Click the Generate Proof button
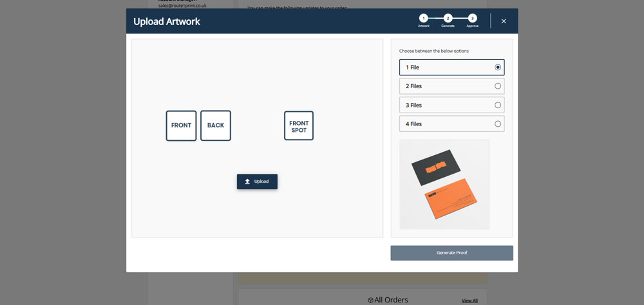This screenshot has width=644, height=305. (451, 253)
